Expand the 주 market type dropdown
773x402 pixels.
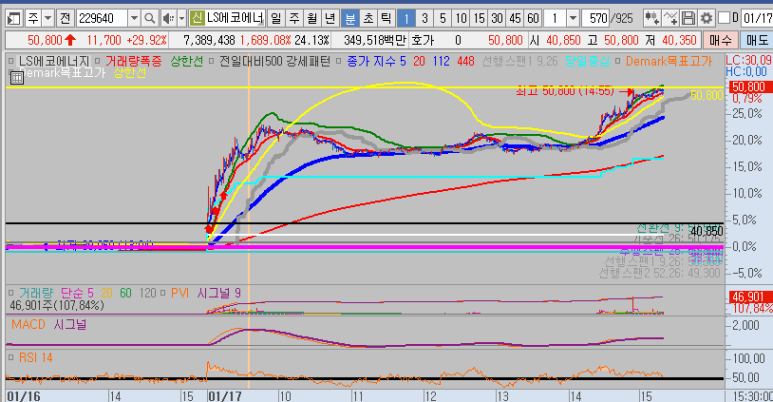[48, 18]
